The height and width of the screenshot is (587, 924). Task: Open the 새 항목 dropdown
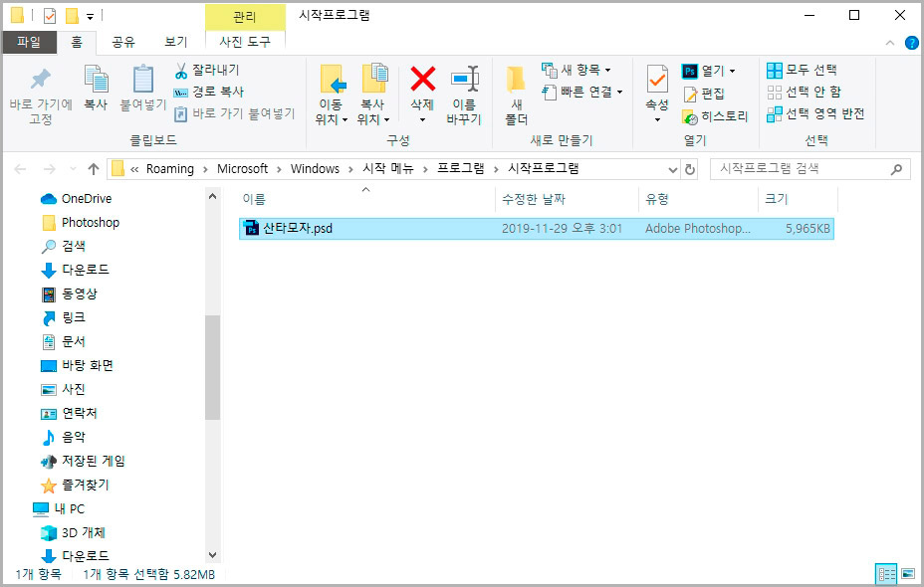tap(576, 70)
